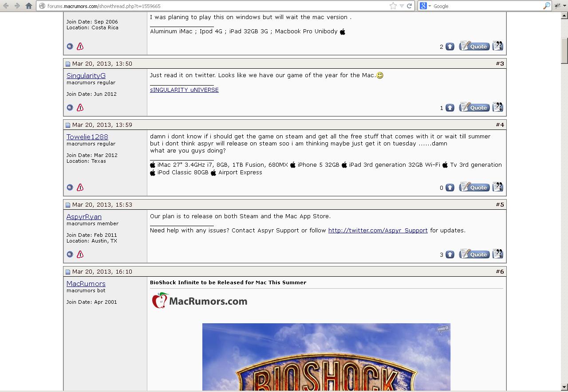The width and height of the screenshot is (568, 392).
Task: Open the URL history dropdown arrow
Action: coord(402,6)
